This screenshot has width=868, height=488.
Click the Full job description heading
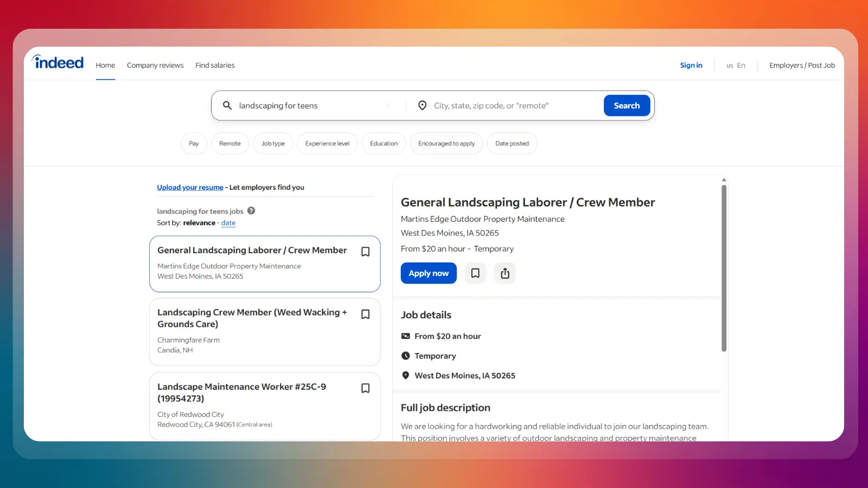point(445,408)
